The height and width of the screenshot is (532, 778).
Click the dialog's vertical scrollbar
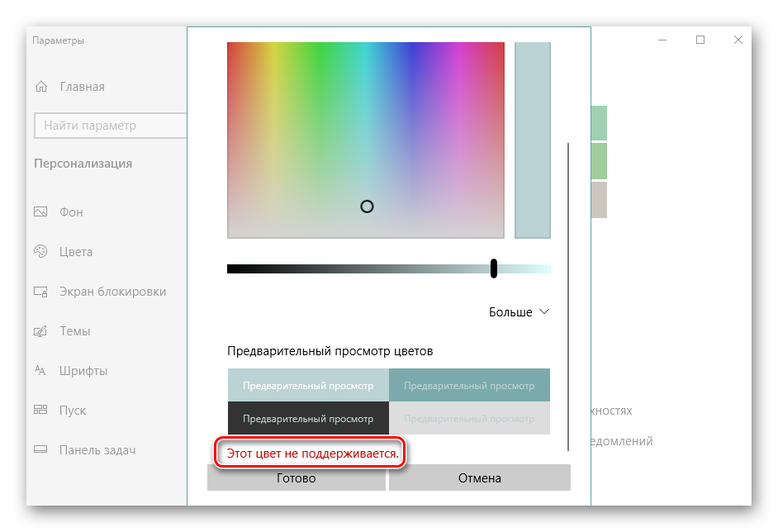(568, 296)
